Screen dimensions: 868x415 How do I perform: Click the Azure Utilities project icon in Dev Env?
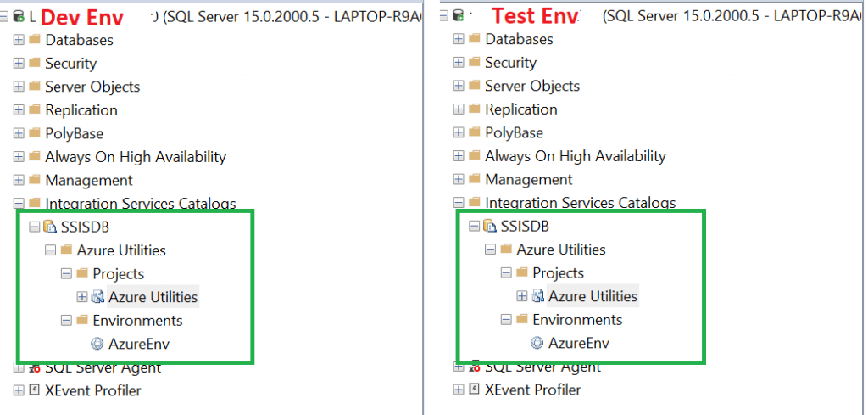click(97, 297)
